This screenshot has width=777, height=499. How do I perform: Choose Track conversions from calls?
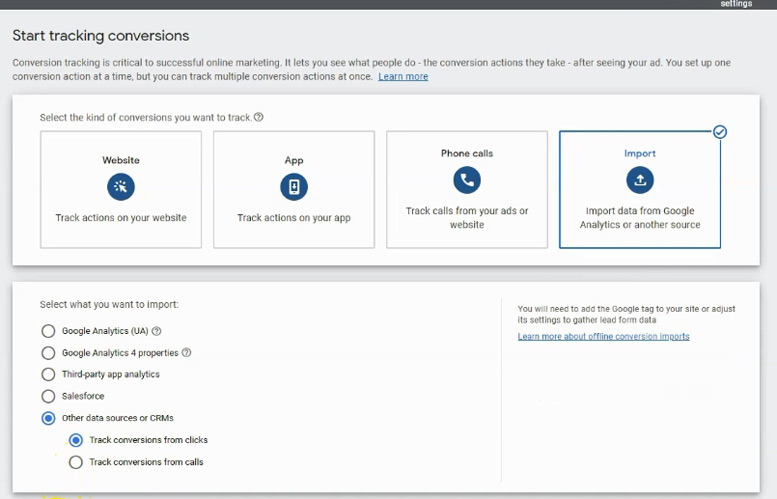click(x=76, y=462)
